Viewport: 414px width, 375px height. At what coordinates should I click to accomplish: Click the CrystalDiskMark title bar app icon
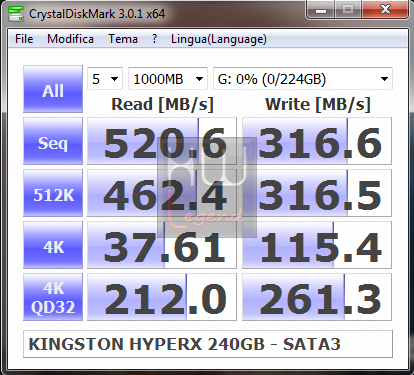click(x=15, y=13)
